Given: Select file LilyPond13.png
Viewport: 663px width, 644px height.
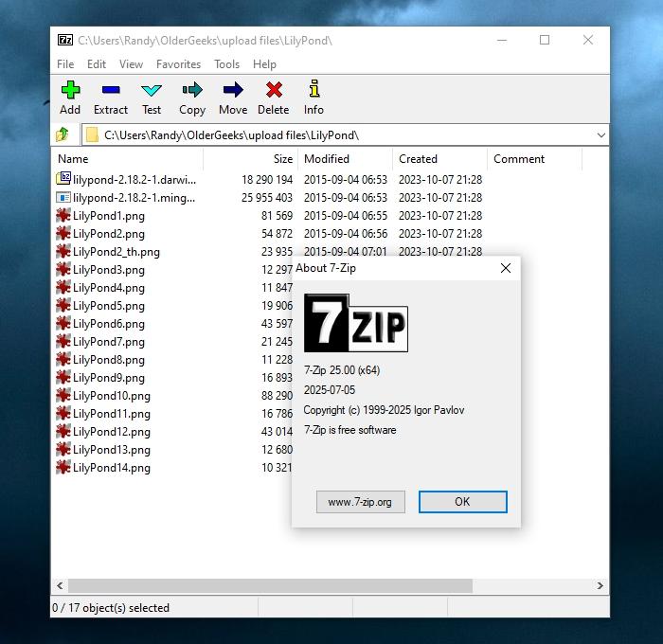Looking at the screenshot, I should [x=111, y=450].
